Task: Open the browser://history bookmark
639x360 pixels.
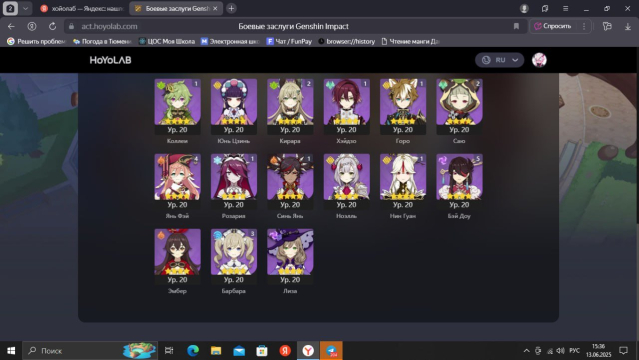Action: pos(346,41)
